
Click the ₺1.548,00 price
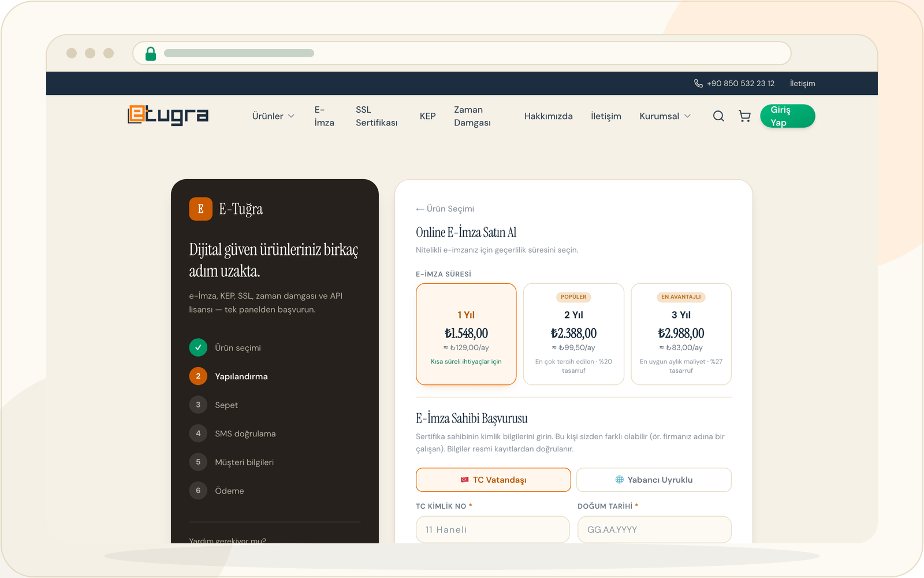(x=466, y=334)
